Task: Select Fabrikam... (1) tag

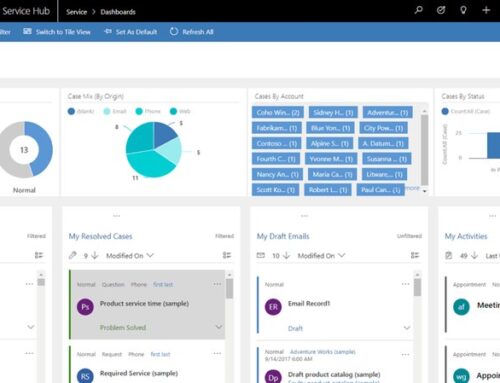Action: click(x=277, y=128)
